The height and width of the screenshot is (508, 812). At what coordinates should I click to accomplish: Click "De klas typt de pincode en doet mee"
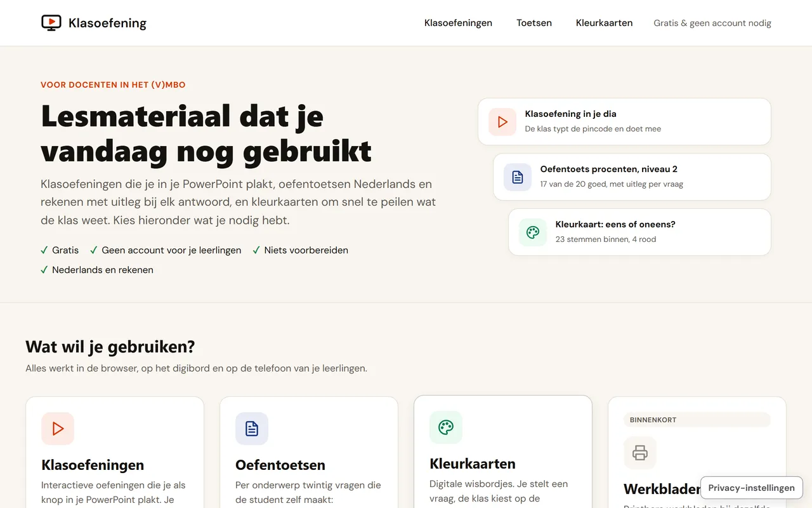tap(593, 129)
